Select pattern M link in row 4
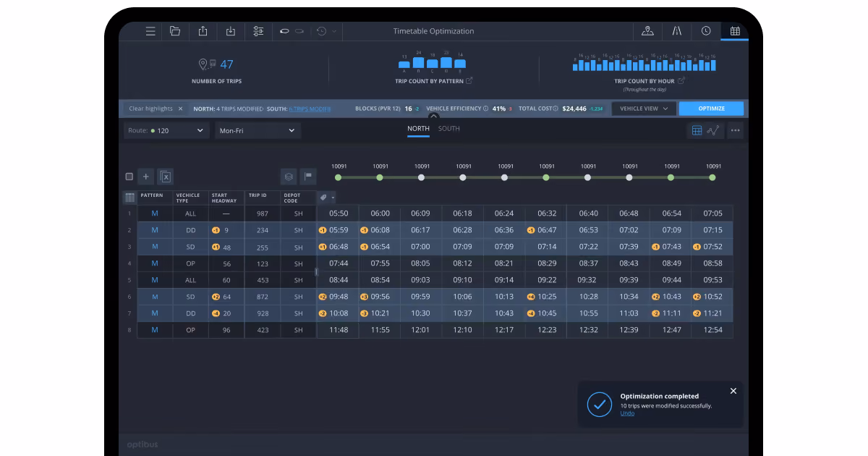This screenshot has height=456, width=868. point(155,263)
